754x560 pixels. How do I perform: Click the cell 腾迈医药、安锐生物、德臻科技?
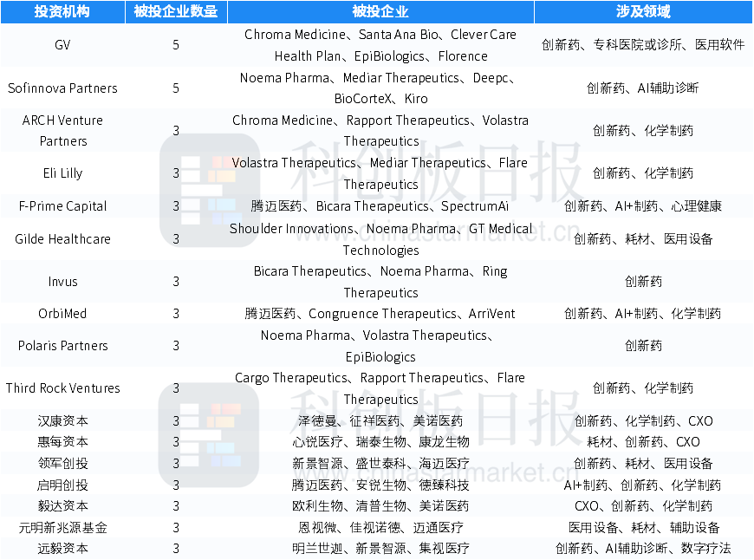[380, 485]
